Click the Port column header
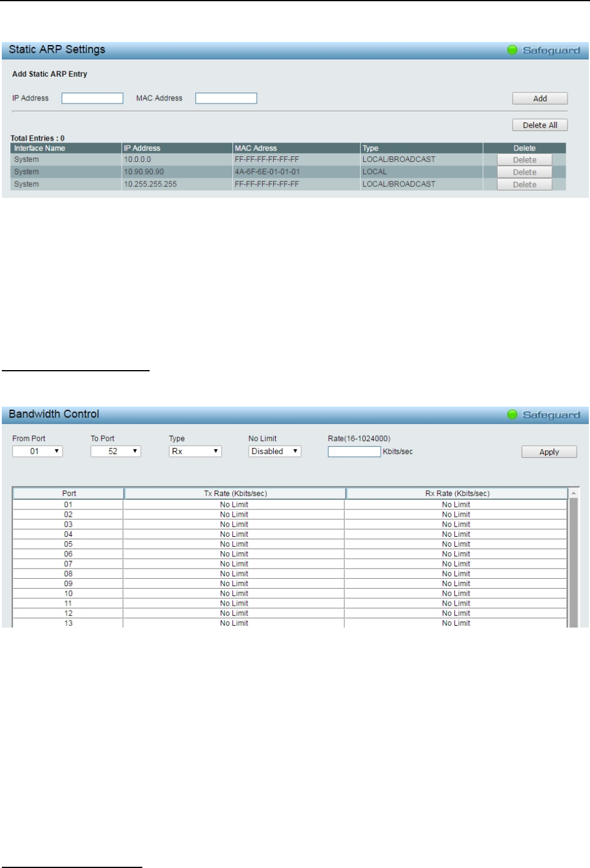590x868 pixels. pos(69,494)
